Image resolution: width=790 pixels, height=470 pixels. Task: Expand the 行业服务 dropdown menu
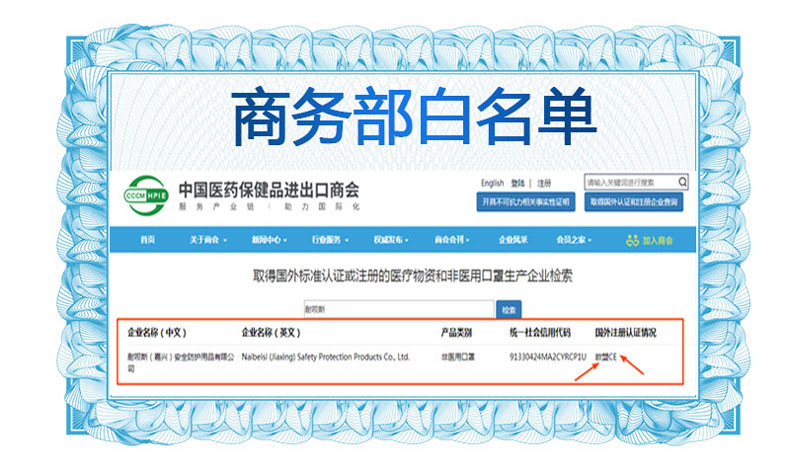(330, 240)
